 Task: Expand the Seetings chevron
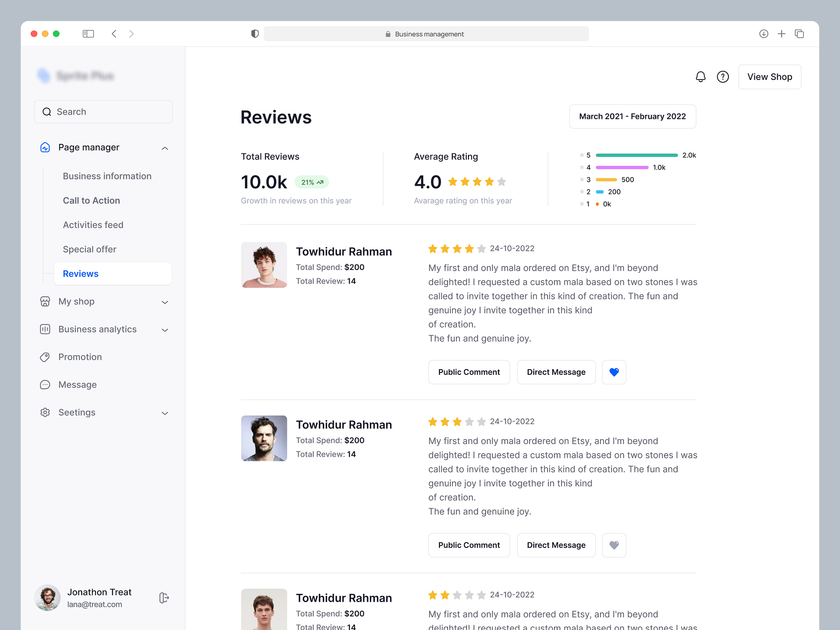tap(165, 413)
